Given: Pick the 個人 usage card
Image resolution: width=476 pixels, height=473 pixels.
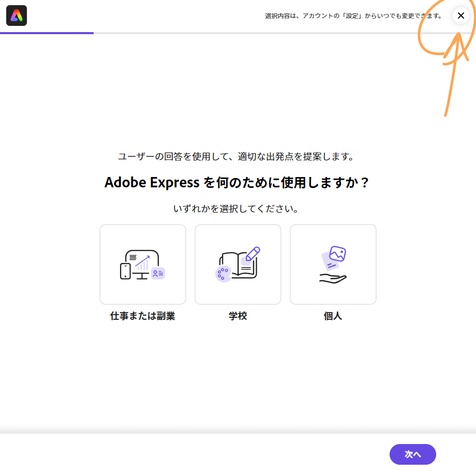Looking at the screenshot, I should click(333, 264).
